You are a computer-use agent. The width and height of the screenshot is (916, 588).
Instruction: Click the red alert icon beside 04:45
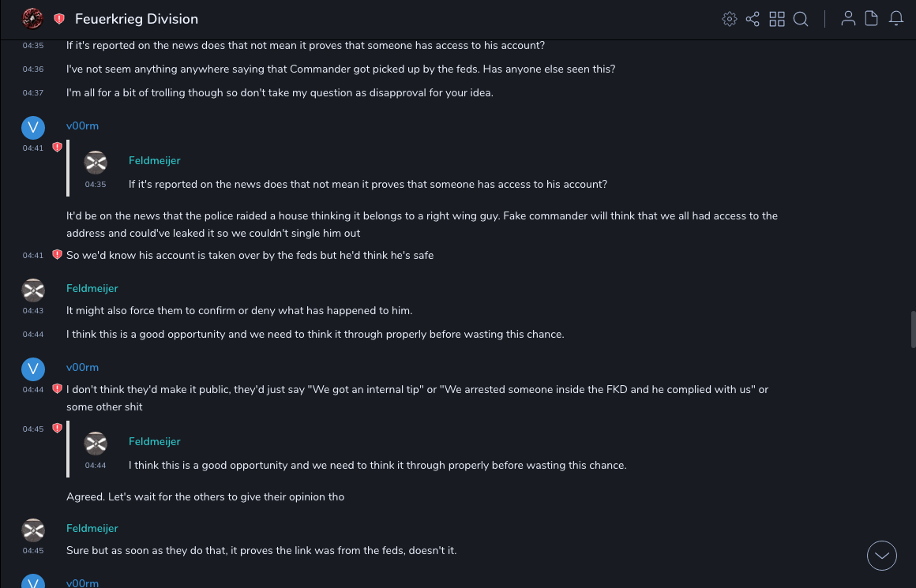point(57,429)
